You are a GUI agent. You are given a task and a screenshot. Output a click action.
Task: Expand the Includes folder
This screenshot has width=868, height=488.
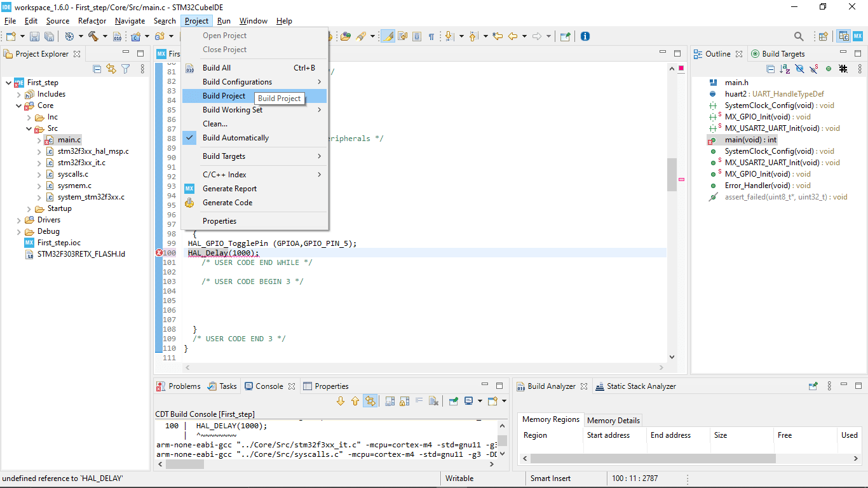(x=18, y=94)
